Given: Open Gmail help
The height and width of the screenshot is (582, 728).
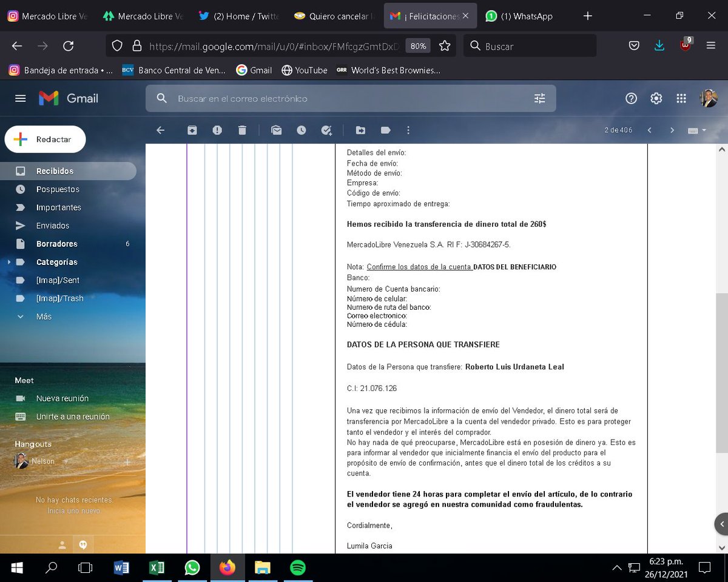Looking at the screenshot, I should (x=631, y=98).
